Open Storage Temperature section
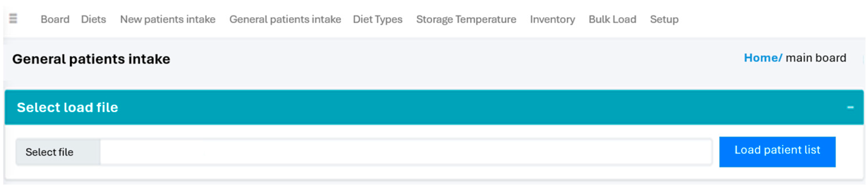Viewport: 868px width, 190px height. [466, 19]
